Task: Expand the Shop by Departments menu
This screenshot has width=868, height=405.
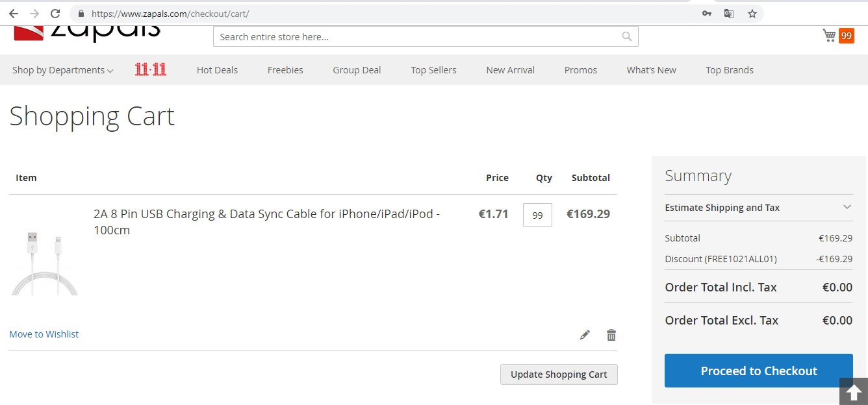Action: tap(62, 70)
